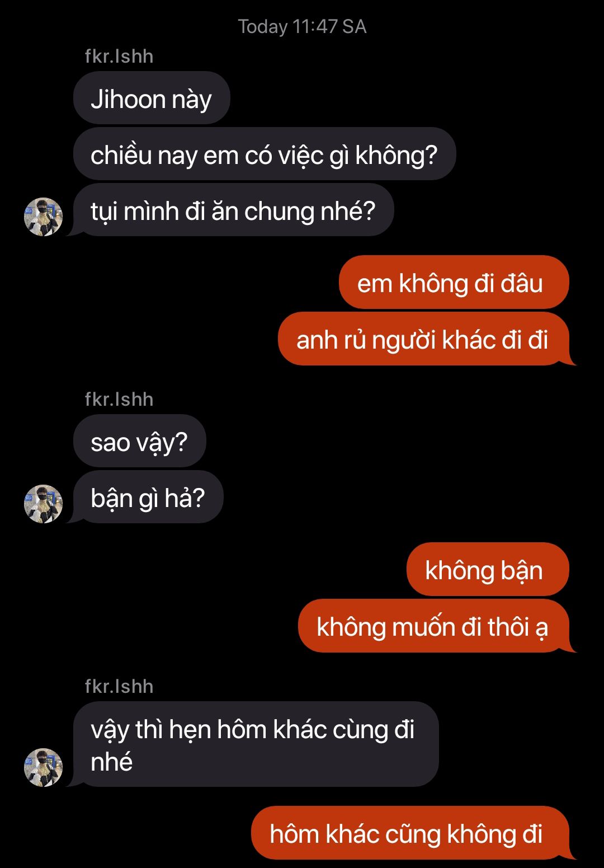
Task: Select the "không muốn đi thôi ạ" message
Action: (x=433, y=626)
